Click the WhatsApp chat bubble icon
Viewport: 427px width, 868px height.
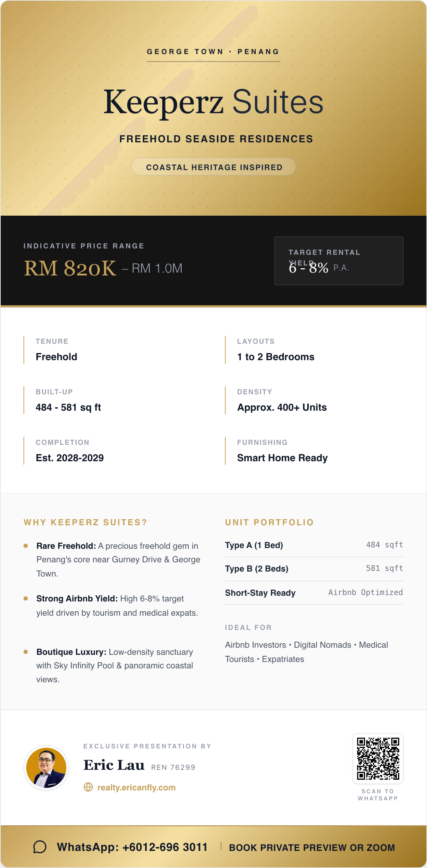pyautogui.click(x=40, y=847)
